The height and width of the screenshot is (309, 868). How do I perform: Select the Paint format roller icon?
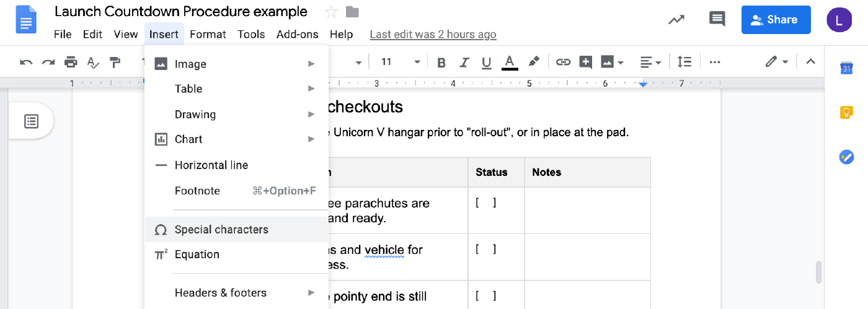pos(115,62)
